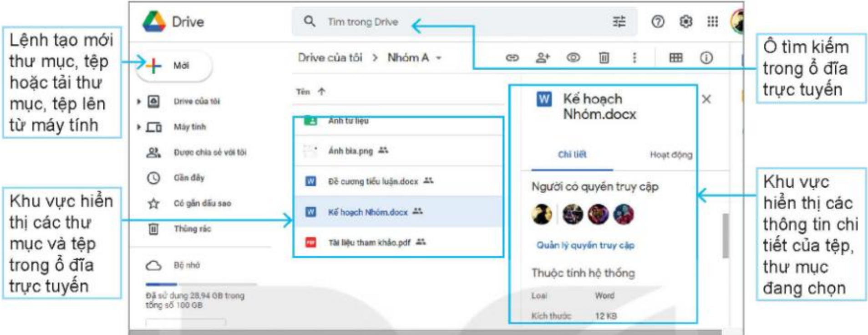This screenshot has width=868, height=335.
Task: Click the third access user avatar
Action: click(598, 214)
